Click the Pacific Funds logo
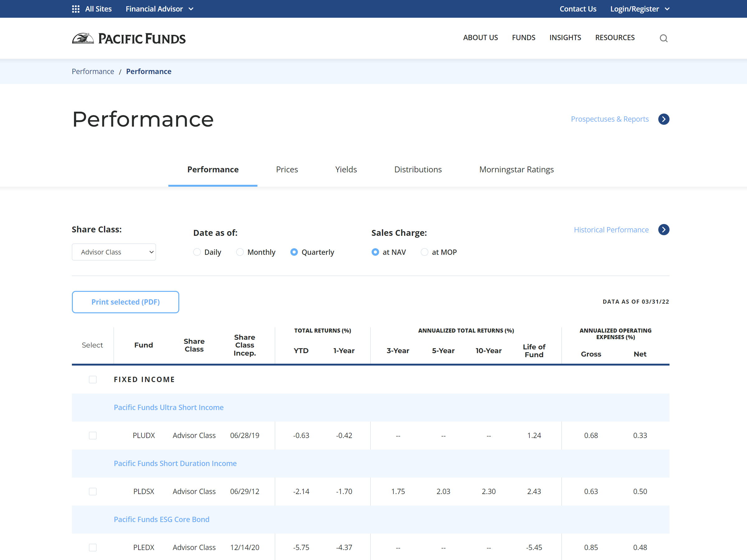The image size is (747, 560). tap(129, 39)
